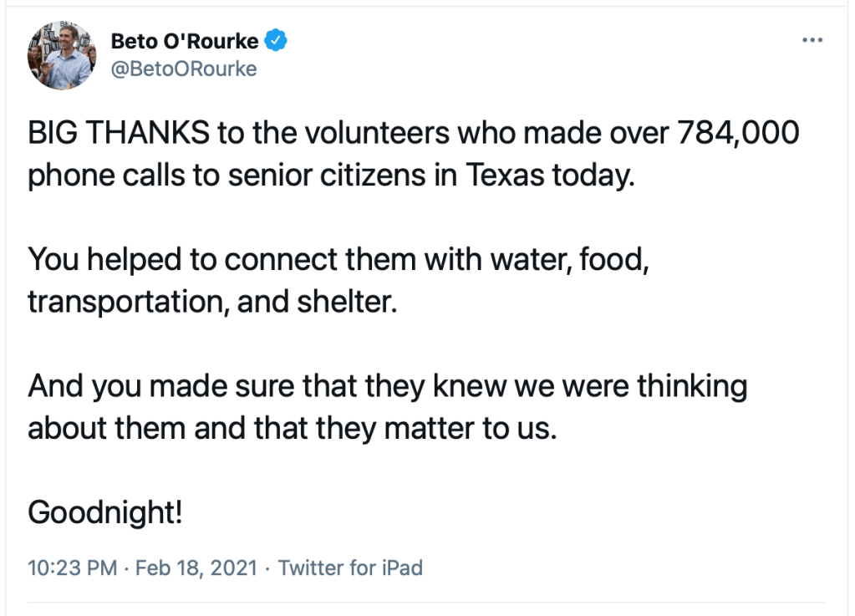
Task: Open the @BetoORourke handle link
Action: point(183,69)
